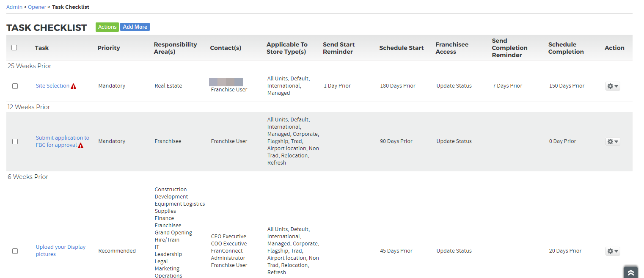Click the Responsibility Area(s) column header

click(x=175, y=48)
